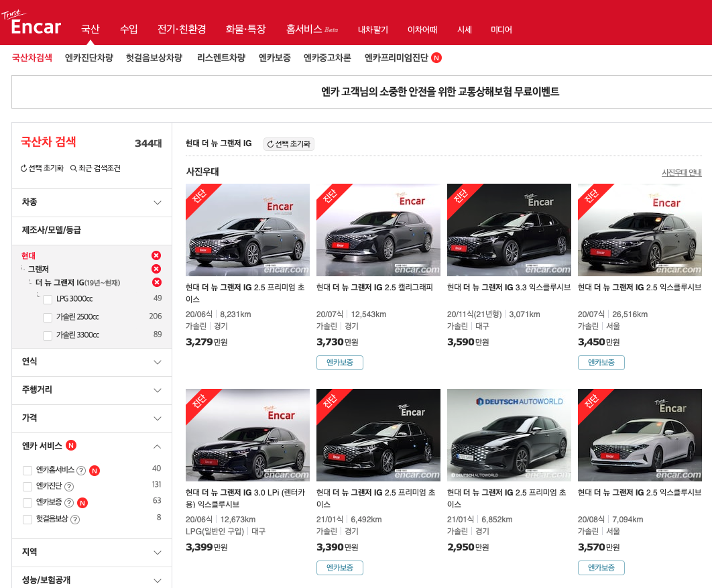The image size is (712, 588).
Task: Open the 3.0 LPi 렌터카용 익스클루시브 listing title
Action: [x=245, y=498]
